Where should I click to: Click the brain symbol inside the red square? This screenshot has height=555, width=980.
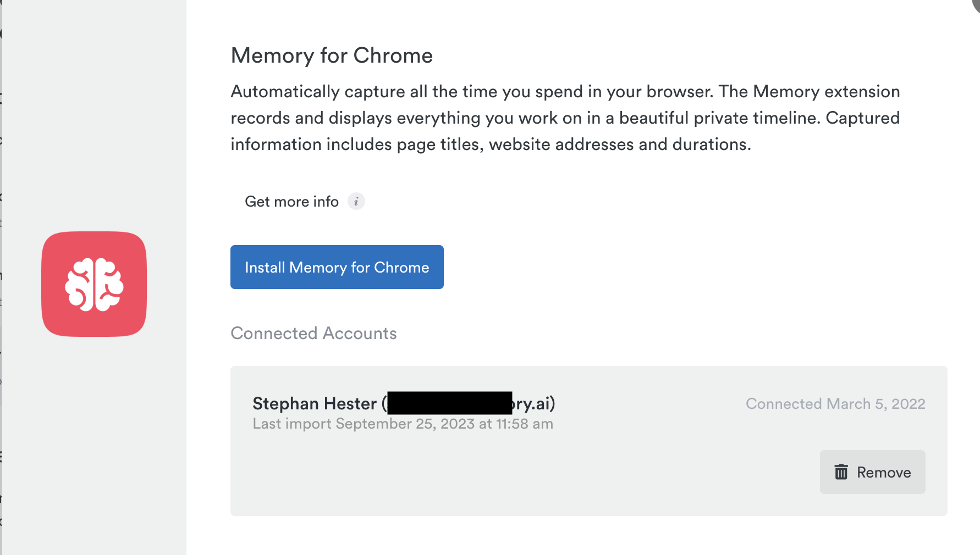coord(93,285)
